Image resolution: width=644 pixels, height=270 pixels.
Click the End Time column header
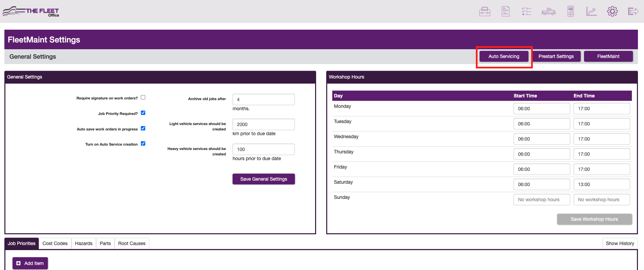coord(584,96)
